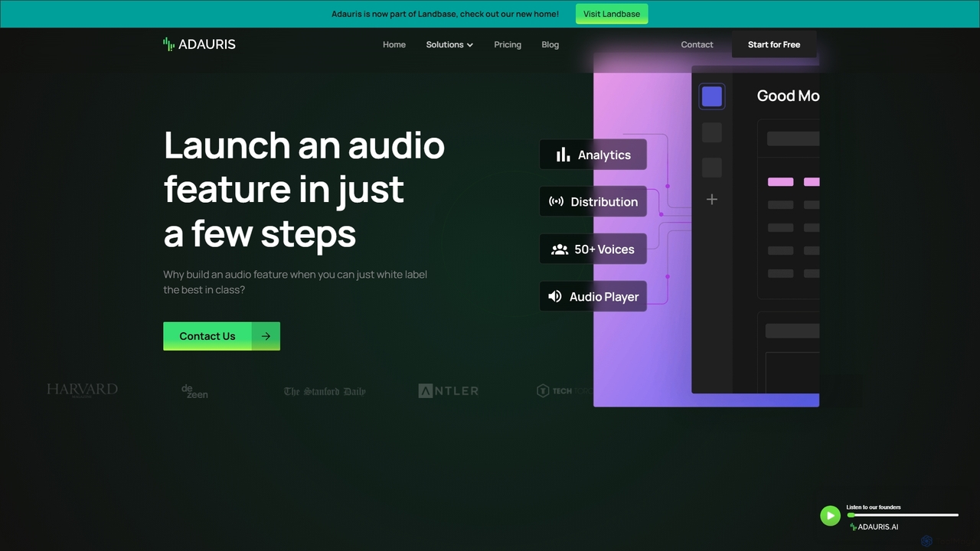Click the Harvard logo
Image resolution: width=980 pixels, height=551 pixels.
pyautogui.click(x=82, y=390)
